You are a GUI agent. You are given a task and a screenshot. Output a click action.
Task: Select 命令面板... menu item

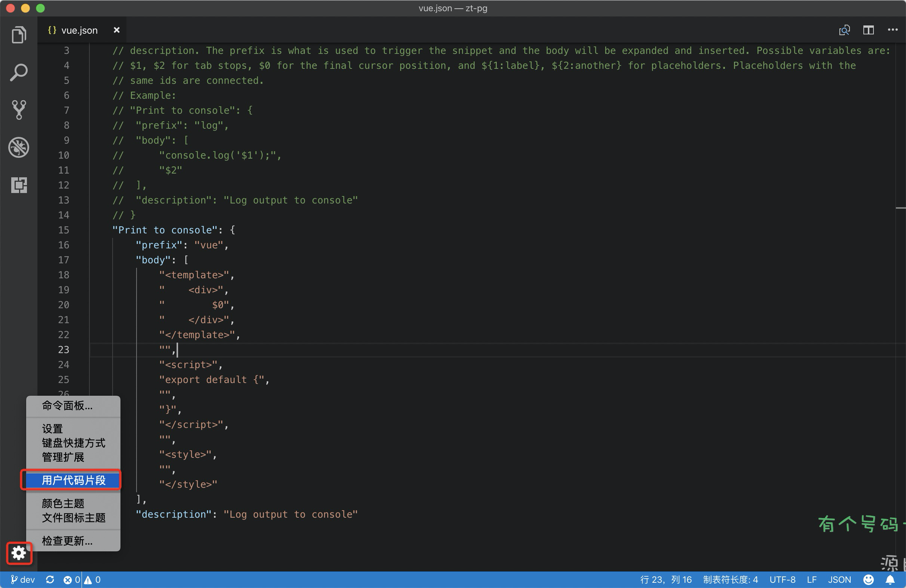[x=67, y=406]
